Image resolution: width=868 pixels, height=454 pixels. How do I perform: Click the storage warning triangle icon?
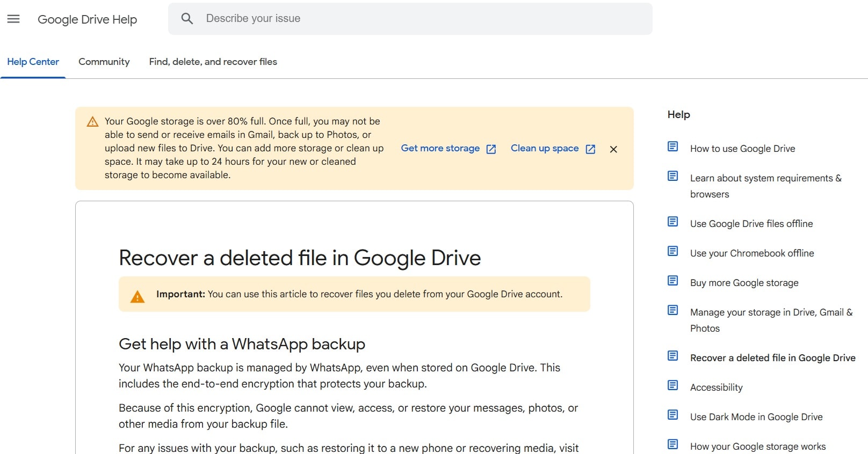coord(92,122)
